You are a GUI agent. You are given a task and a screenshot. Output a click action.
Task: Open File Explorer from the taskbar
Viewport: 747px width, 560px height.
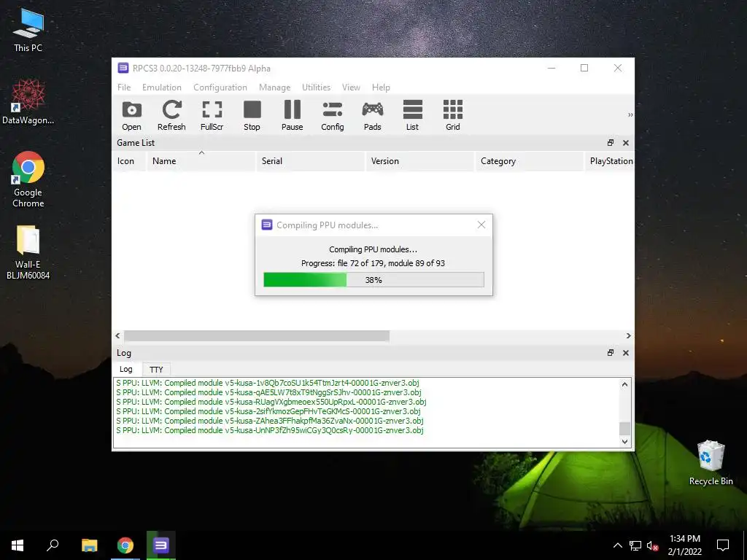(x=89, y=545)
